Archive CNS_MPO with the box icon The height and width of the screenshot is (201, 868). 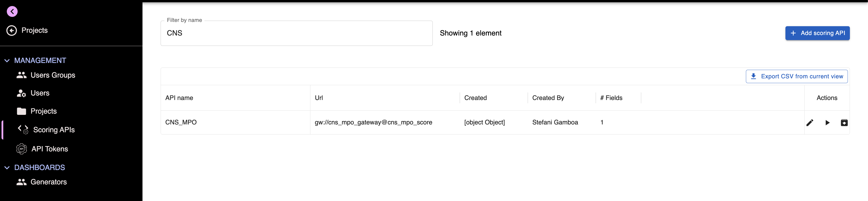pos(844,122)
